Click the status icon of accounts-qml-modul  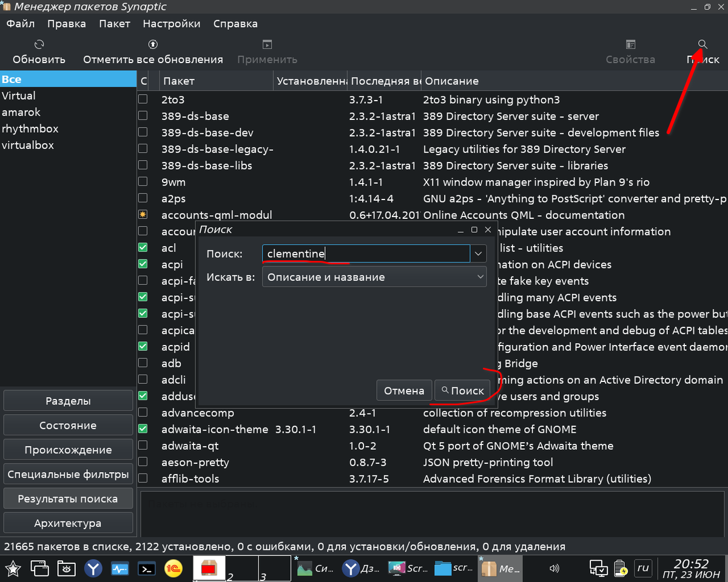pyautogui.click(x=143, y=215)
